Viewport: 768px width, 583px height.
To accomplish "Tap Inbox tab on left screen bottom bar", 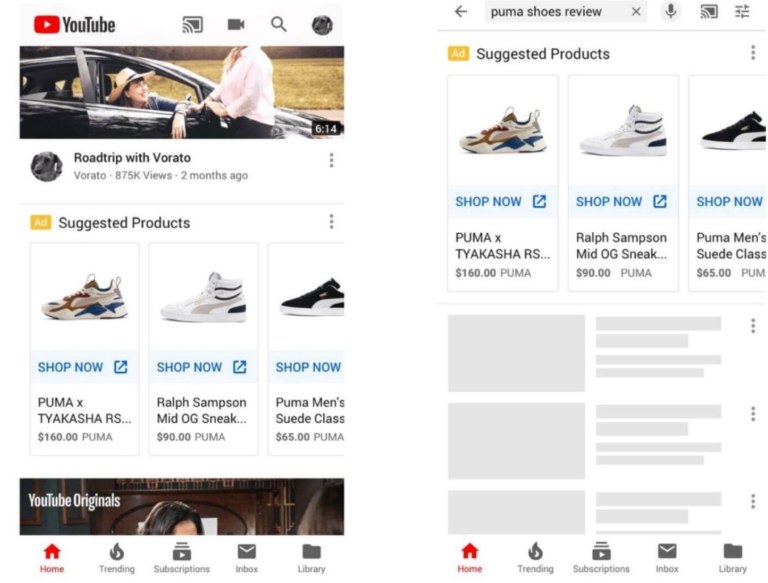I will click(x=246, y=558).
